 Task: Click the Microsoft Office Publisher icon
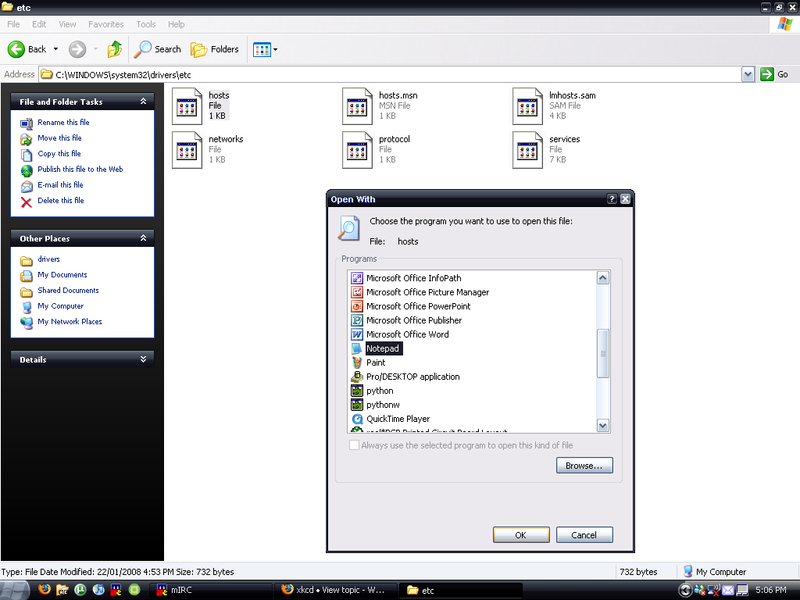tap(357, 320)
